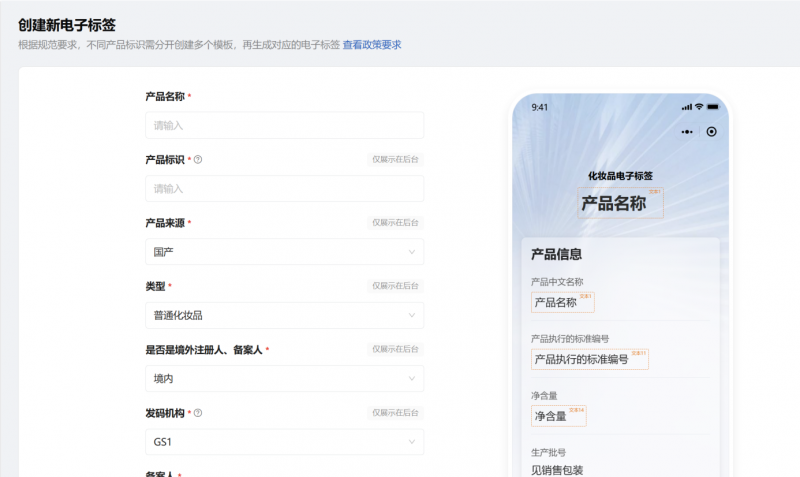The image size is (800, 477).
Task: Click the signal strength icon in phone preview
Action: 686,107
